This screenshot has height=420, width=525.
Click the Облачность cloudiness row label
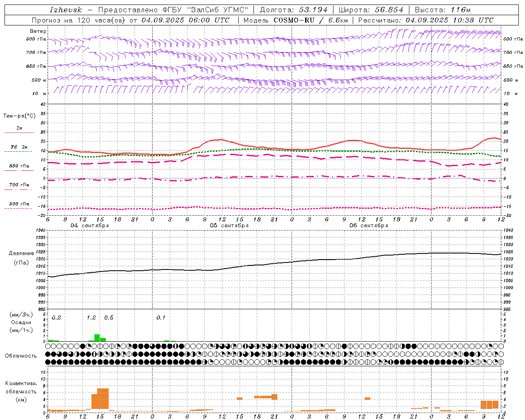coord(21,356)
